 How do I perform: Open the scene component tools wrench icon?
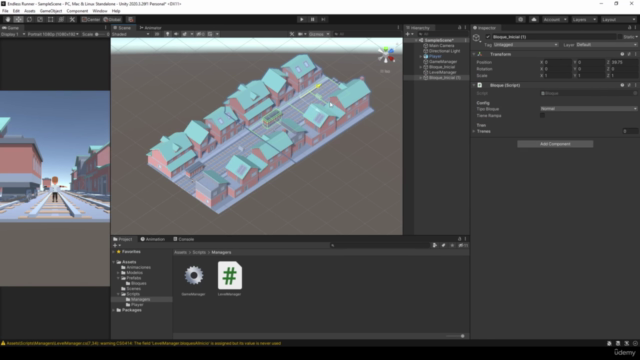pyautogui.click(x=291, y=34)
